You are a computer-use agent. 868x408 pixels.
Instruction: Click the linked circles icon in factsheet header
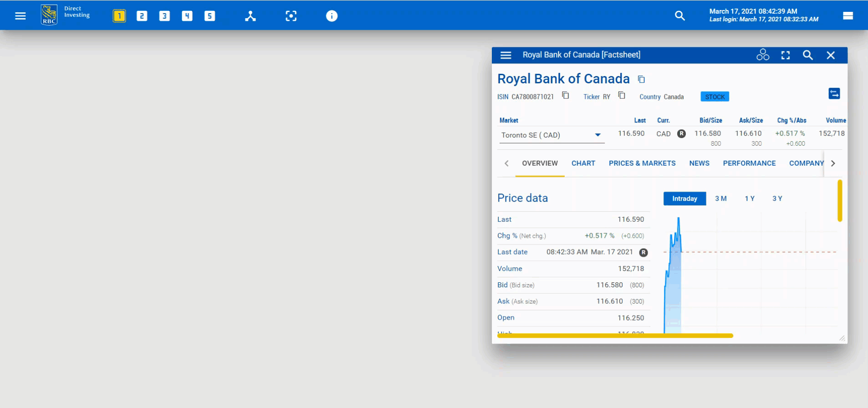[x=762, y=55]
